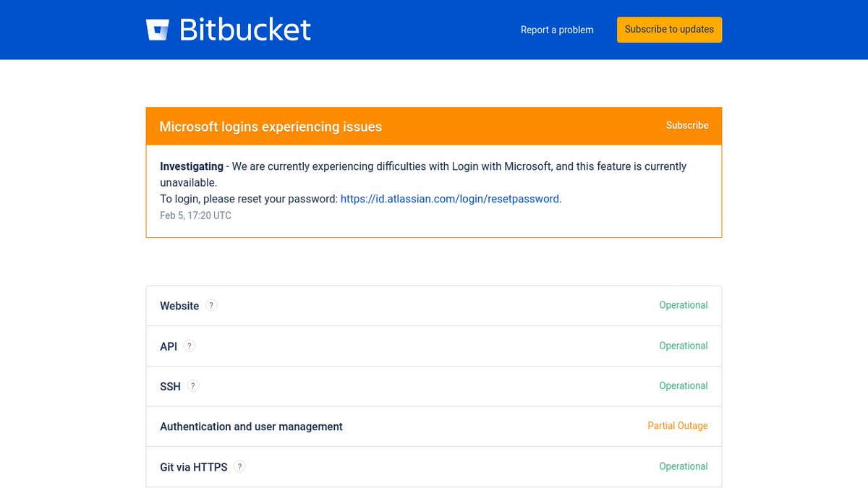Select the Git via HTTPS label
868x488 pixels.
click(x=194, y=467)
